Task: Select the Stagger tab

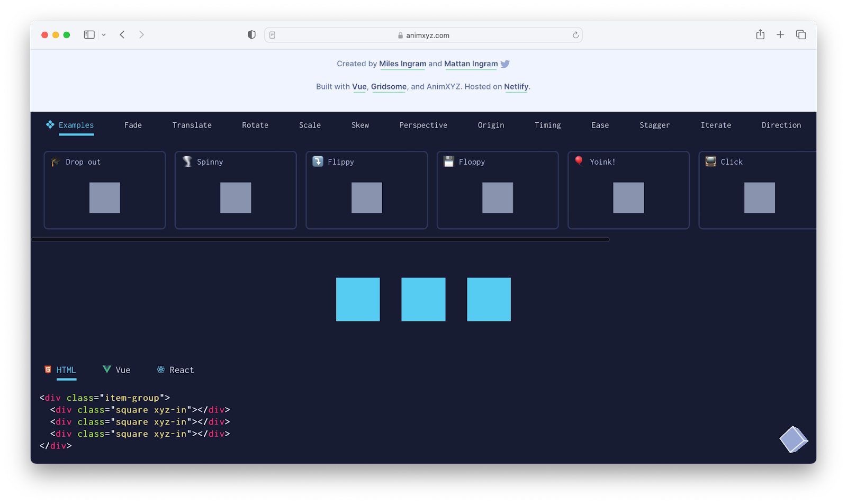Action: (x=654, y=125)
